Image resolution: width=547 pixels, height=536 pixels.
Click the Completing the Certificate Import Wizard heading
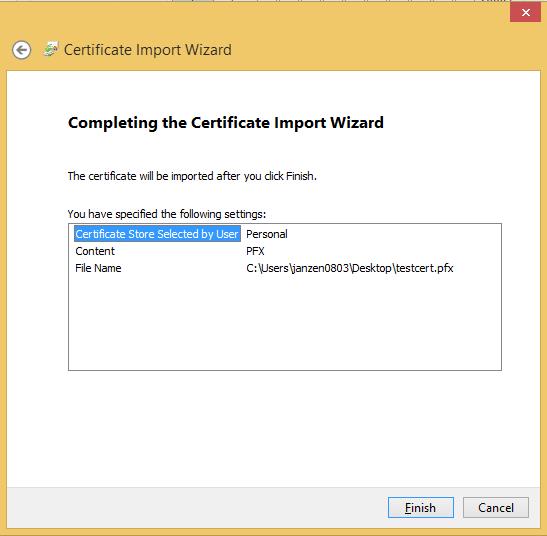[226, 123]
